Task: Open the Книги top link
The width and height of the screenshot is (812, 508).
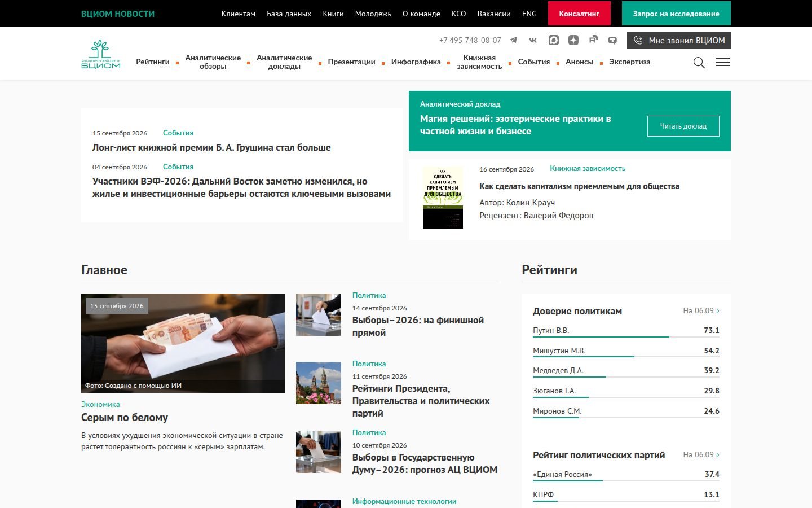Action: click(x=333, y=14)
